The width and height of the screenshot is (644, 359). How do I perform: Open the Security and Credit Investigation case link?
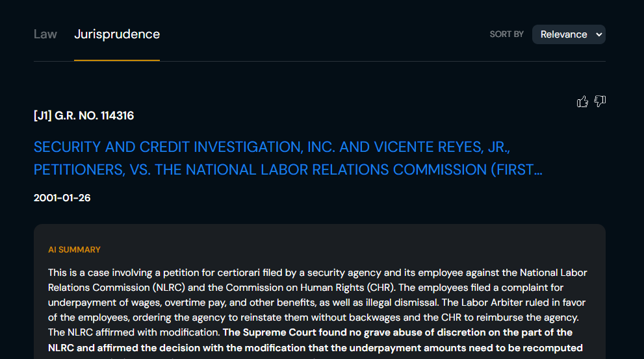coord(267,147)
